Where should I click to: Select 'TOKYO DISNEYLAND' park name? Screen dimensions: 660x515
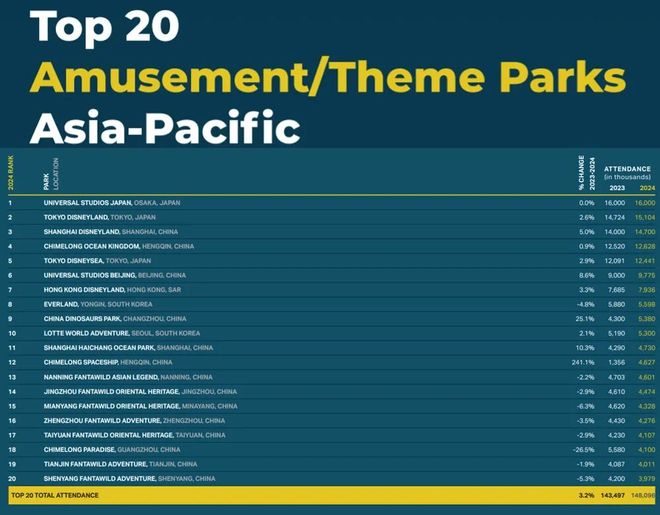pyautogui.click(x=76, y=217)
